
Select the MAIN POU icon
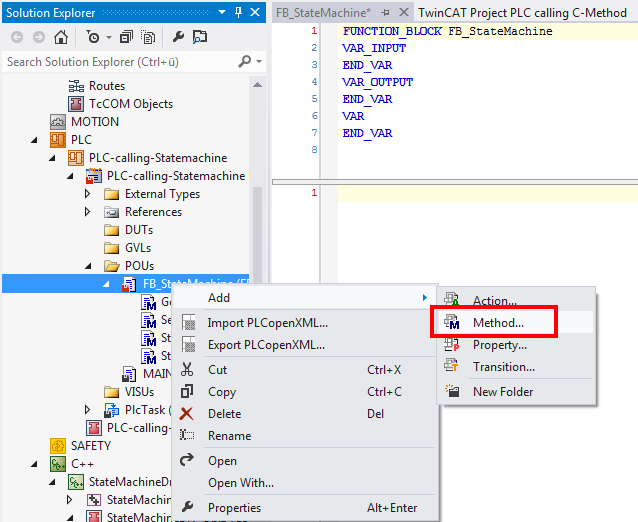coord(129,374)
